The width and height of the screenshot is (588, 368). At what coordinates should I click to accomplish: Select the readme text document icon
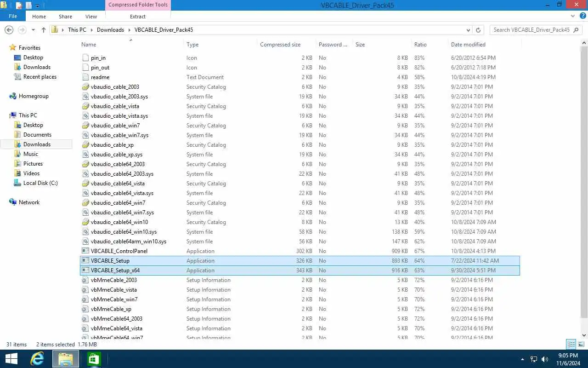85,77
